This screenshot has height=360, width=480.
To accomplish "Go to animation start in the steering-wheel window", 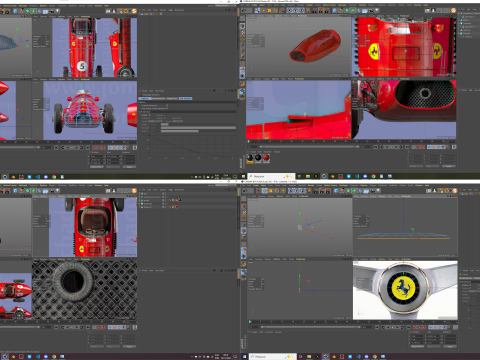I will (x=377, y=327).
